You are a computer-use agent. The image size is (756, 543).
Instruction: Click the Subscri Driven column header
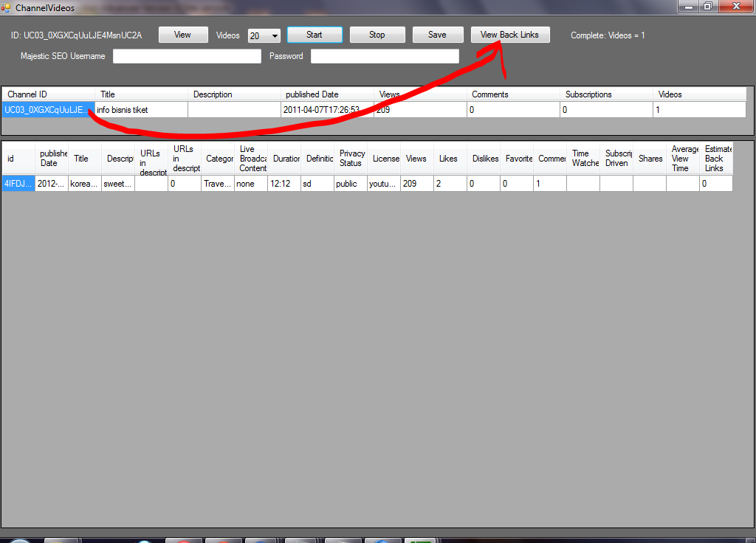pyautogui.click(x=616, y=159)
